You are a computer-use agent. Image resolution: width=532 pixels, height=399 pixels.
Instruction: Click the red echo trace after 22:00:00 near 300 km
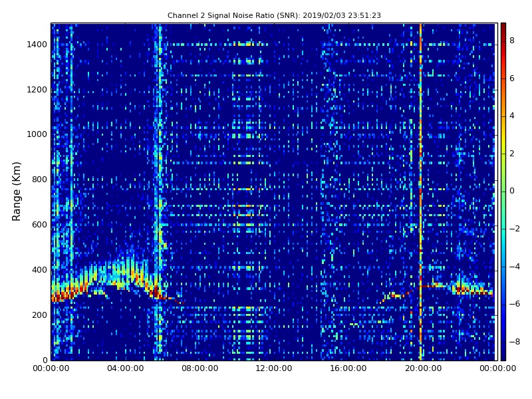tap(473, 291)
